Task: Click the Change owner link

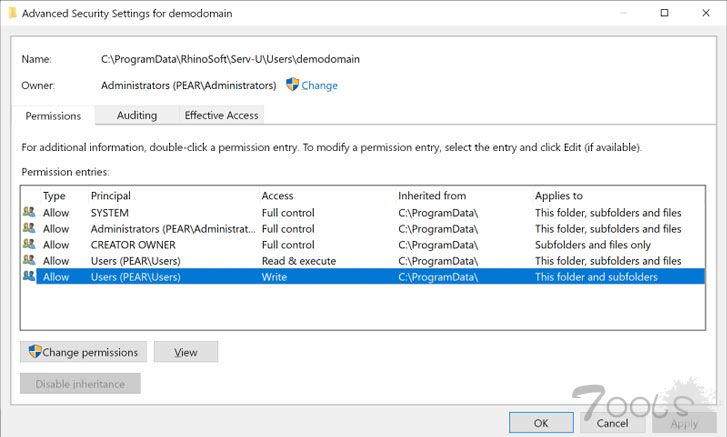Action: (x=319, y=86)
